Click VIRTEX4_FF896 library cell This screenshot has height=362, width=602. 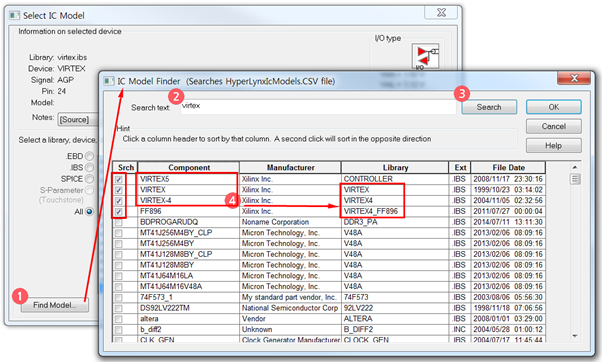coord(395,211)
